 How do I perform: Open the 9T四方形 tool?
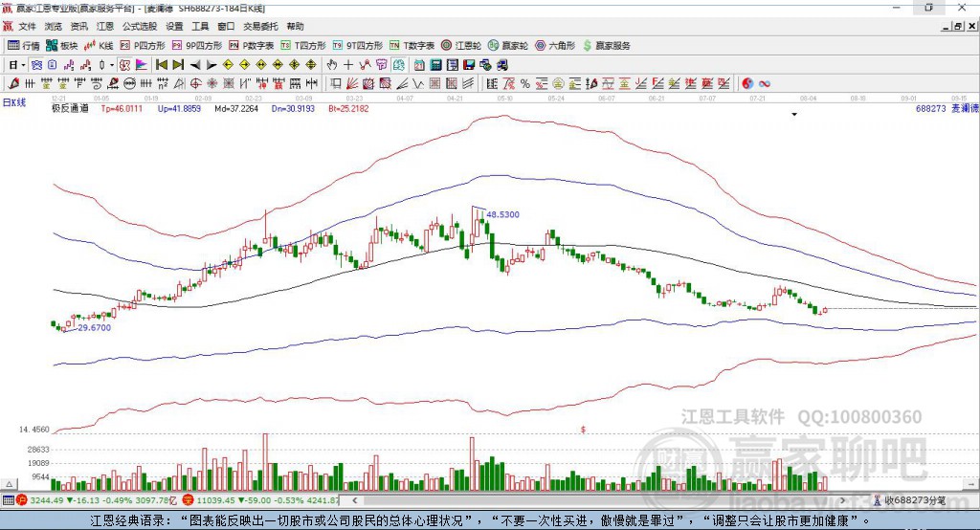coord(358,46)
